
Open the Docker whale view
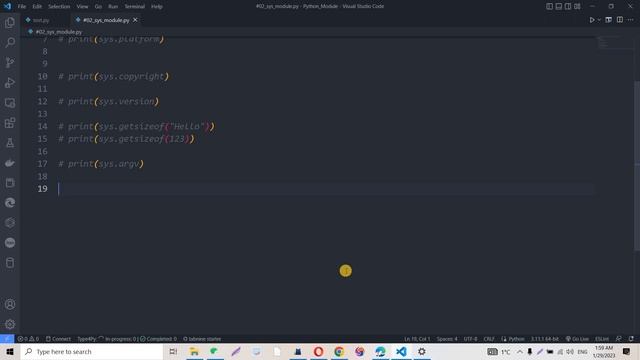pos(10,163)
